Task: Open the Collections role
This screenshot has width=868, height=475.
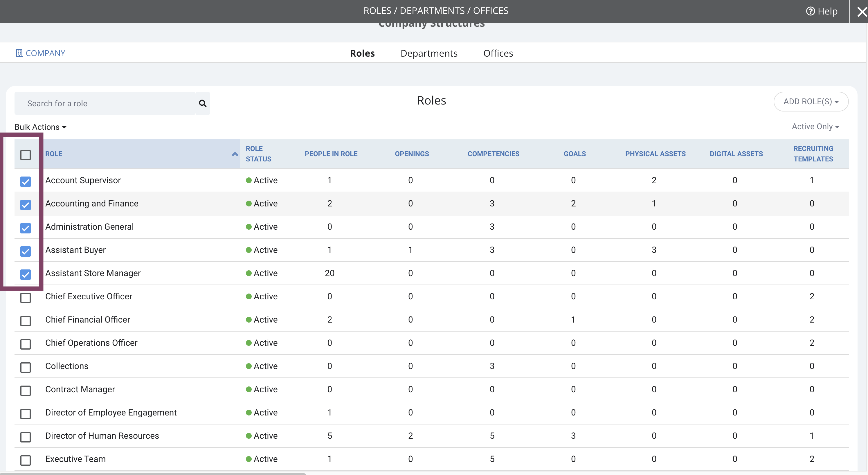Action: click(x=67, y=366)
